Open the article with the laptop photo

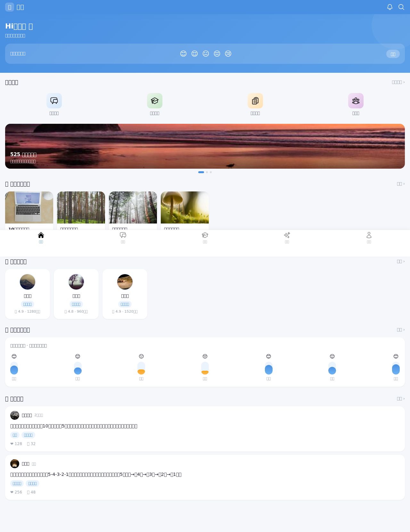(29, 210)
